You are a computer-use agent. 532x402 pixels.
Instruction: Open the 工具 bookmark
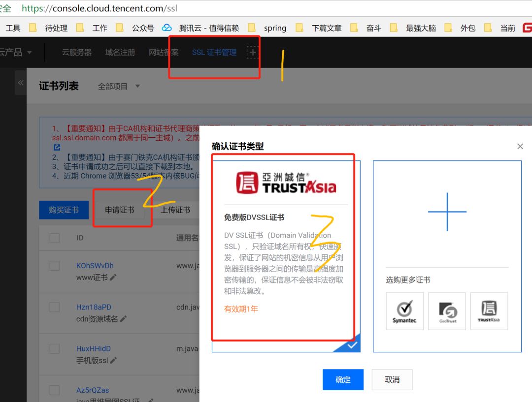point(13,28)
